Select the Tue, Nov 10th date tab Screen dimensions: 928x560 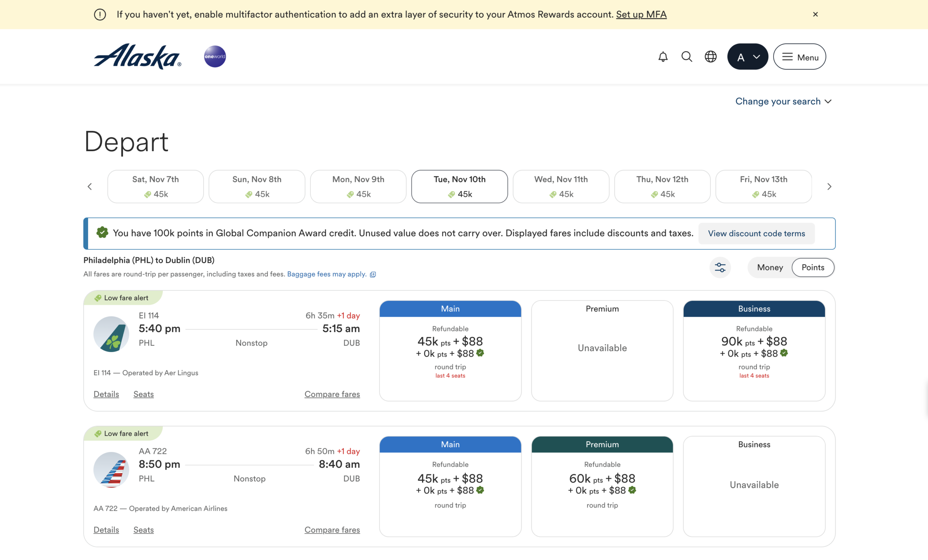coord(460,186)
